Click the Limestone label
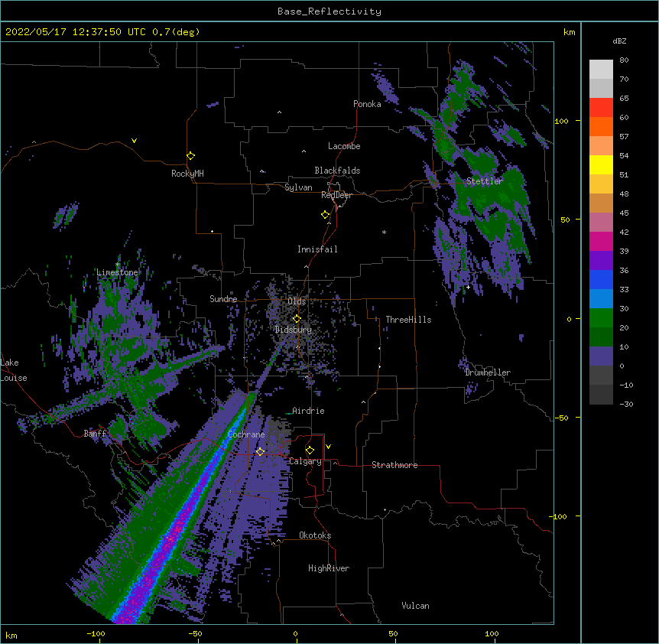This screenshot has width=659, height=644. (117, 272)
